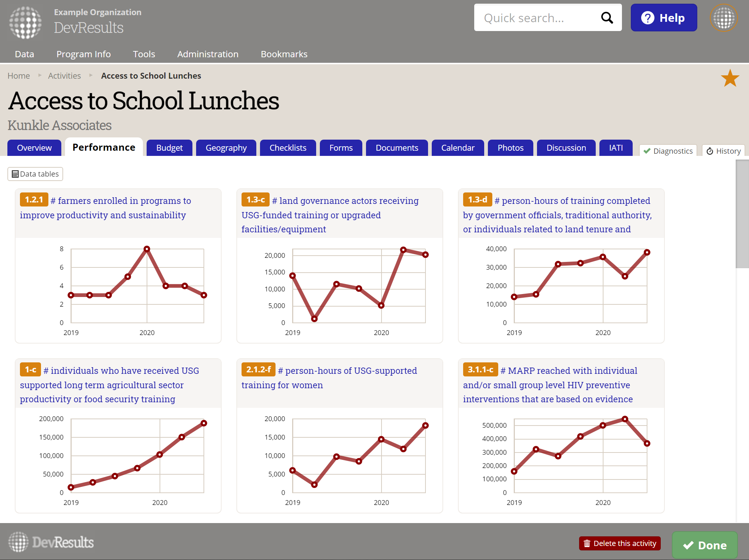Open History via the clock icon

click(x=709, y=151)
